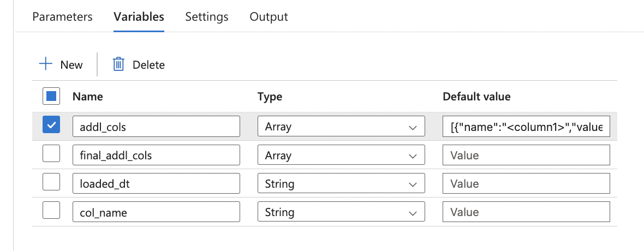The width and height of the screenshot is (644, 251).
Task: Click the plus icon for New variable
Action: click(46, 64)
